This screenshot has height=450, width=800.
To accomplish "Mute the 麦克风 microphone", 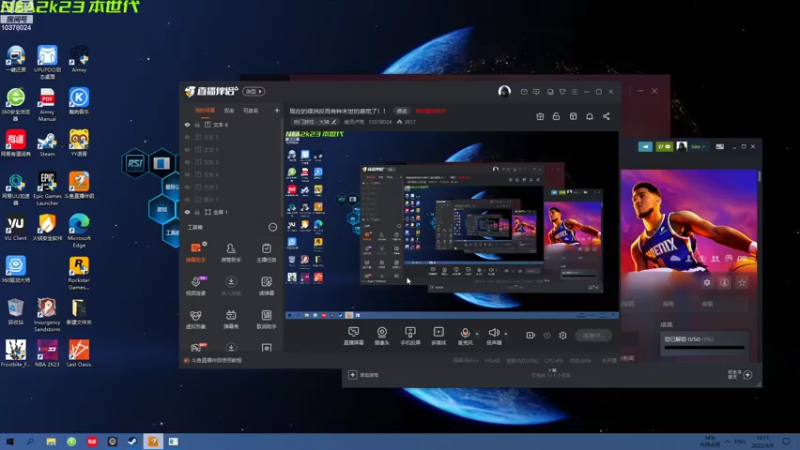I will tap(465, 336).
